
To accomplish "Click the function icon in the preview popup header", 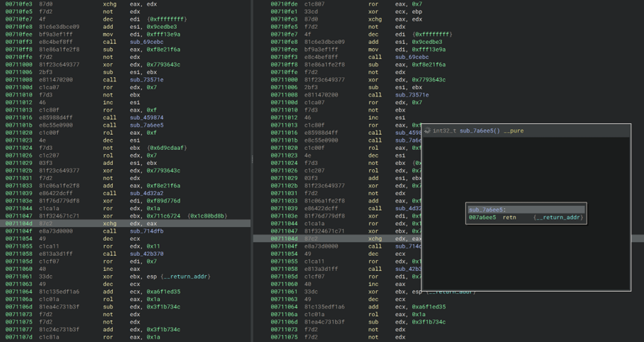I will coord(427,130).
